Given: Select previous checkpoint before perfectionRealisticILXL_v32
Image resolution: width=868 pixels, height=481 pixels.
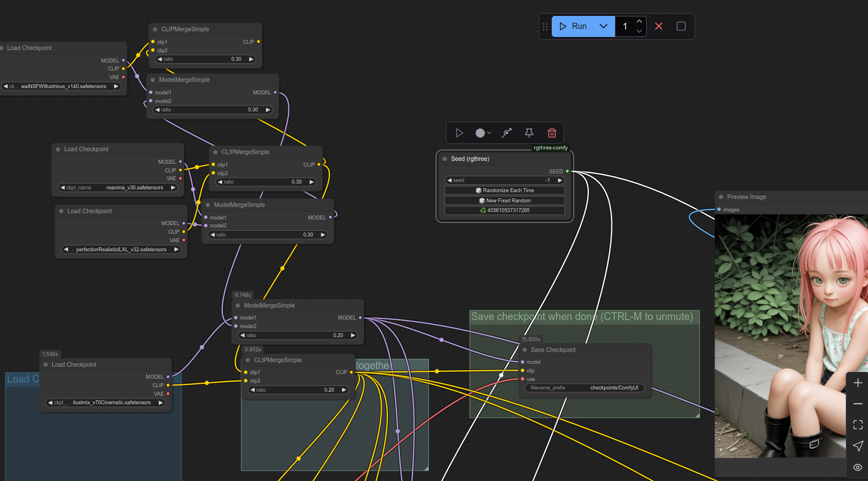Looking at the screenshot, I should pyautogui.click(x=66, y=250).
